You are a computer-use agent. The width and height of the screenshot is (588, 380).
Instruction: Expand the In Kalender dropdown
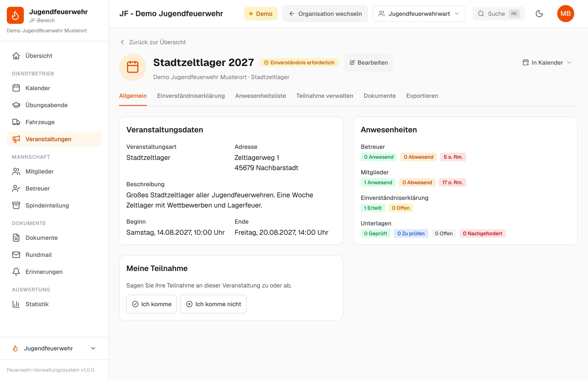click(547, 63)
